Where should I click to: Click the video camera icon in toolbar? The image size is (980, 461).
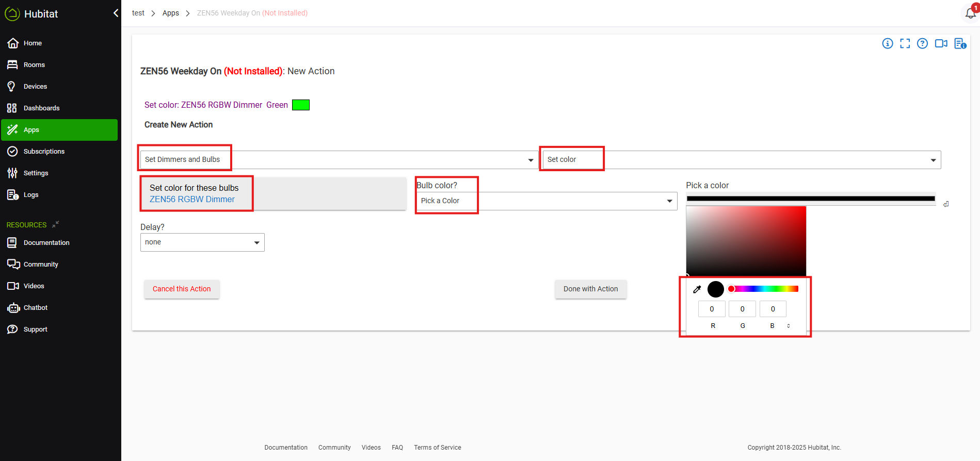[x=941, y=43]
